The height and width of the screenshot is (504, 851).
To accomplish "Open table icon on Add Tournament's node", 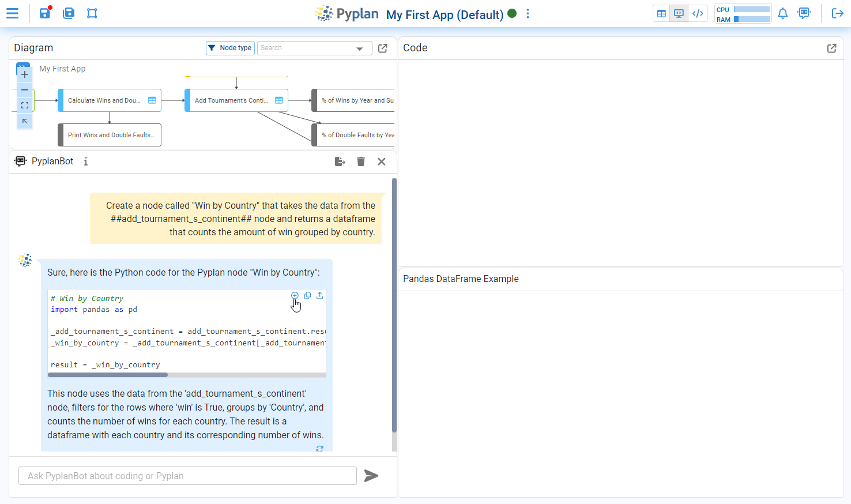I will pyautogui.click(x=279, y=100).
